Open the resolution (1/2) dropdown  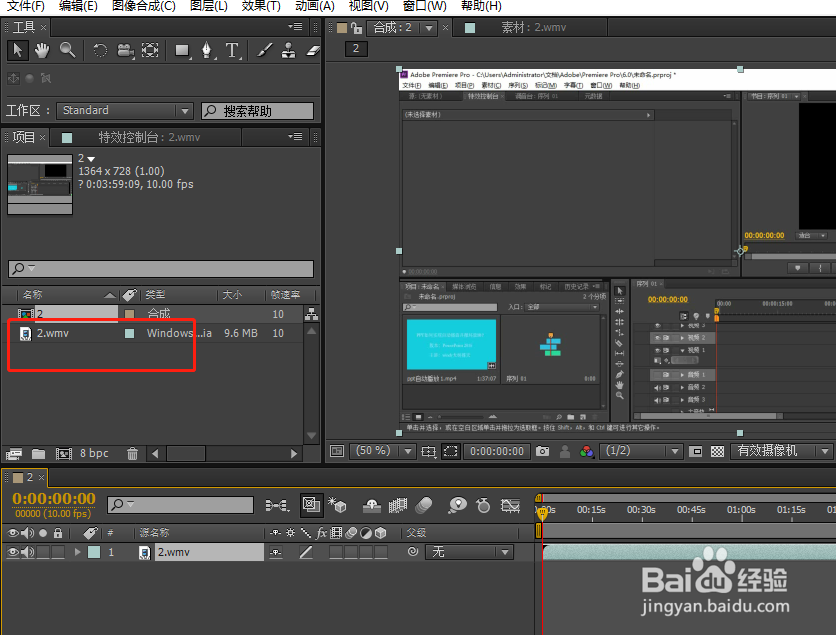click(x=641, y=451)
